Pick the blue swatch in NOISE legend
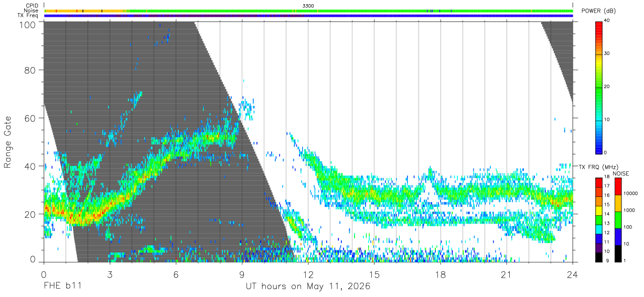The height and width of the screenshot is (297, 644). pyautogui.click(x=617, y=237)
